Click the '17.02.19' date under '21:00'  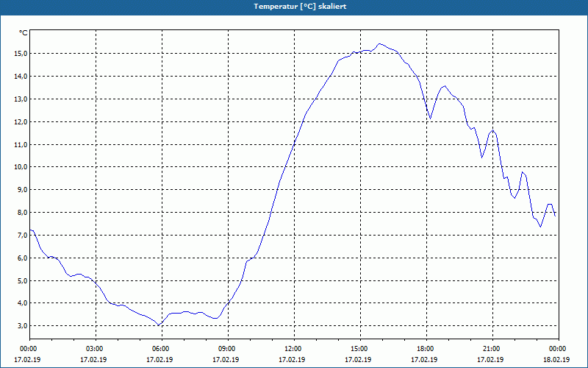point(490,359)
